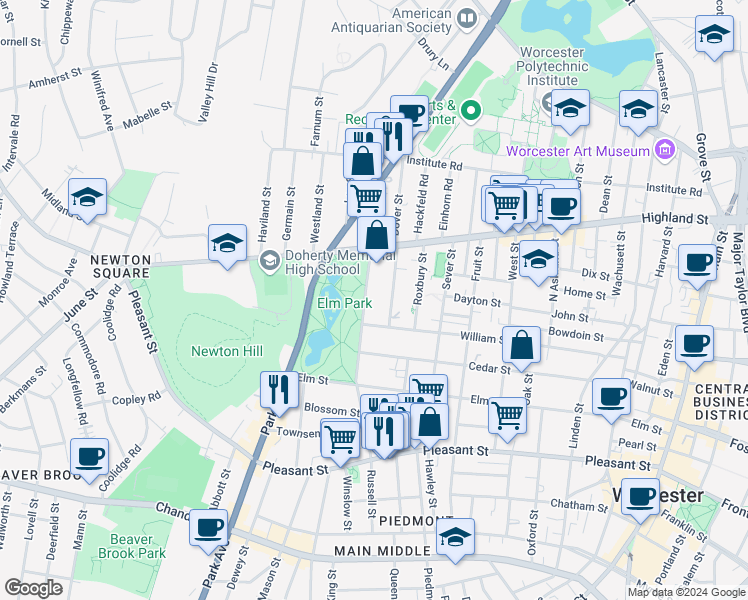Open the Beaver Brook Park label
The height and width of the screenshot is (600, 748).
point(132,547)
